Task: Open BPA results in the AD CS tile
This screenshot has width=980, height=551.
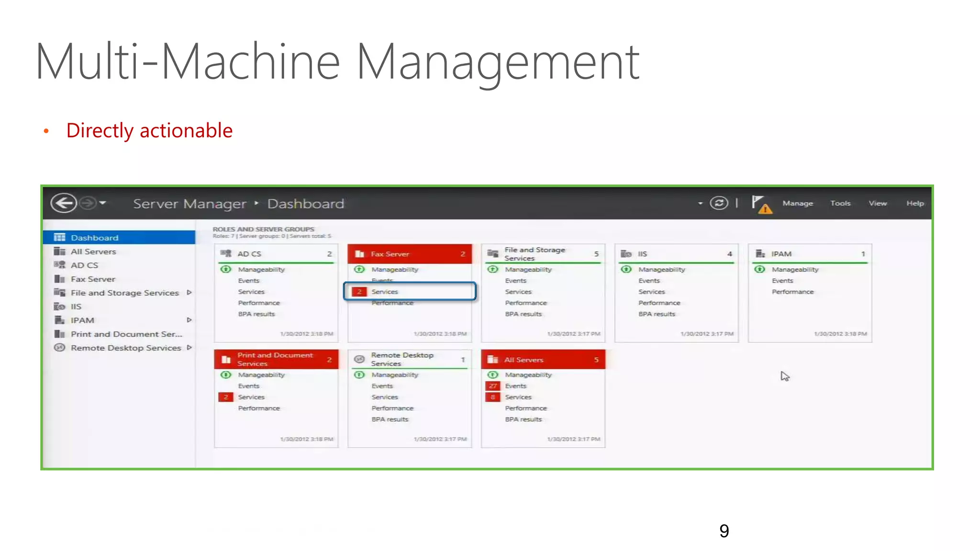Action: click(x=256, y=314)
